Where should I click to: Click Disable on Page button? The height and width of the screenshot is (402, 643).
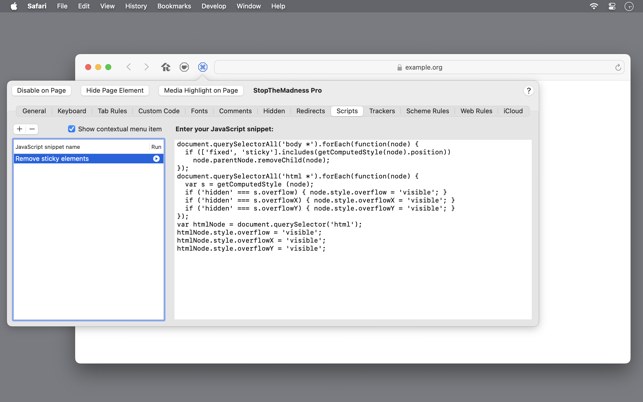click(41, 90)
